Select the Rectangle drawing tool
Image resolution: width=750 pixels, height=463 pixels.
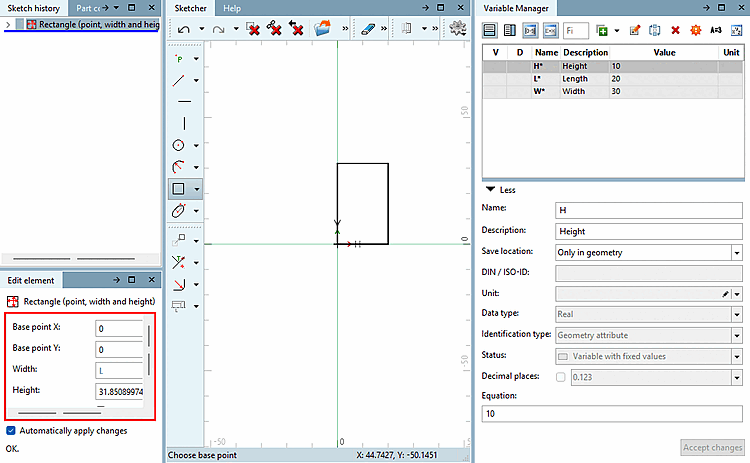(178, 189)
